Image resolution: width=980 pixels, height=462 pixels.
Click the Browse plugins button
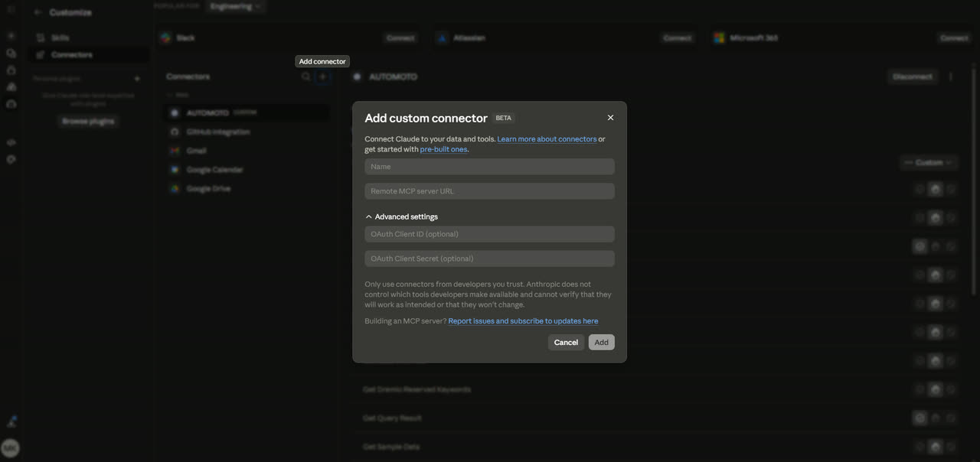[88, 122]
